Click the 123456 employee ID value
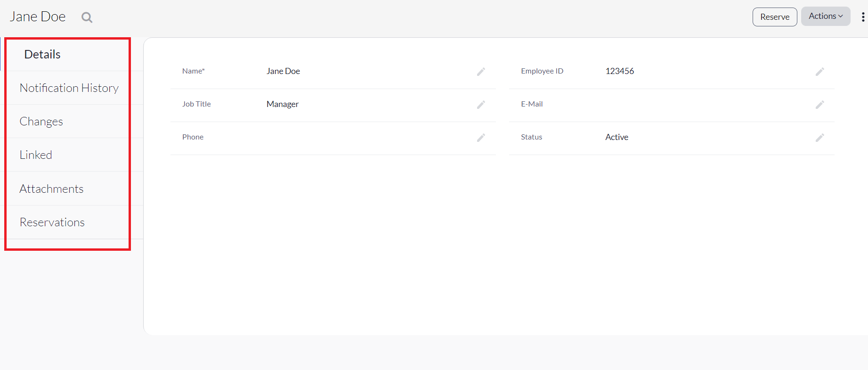The image size is (868, 370). [x=620, y=71]
